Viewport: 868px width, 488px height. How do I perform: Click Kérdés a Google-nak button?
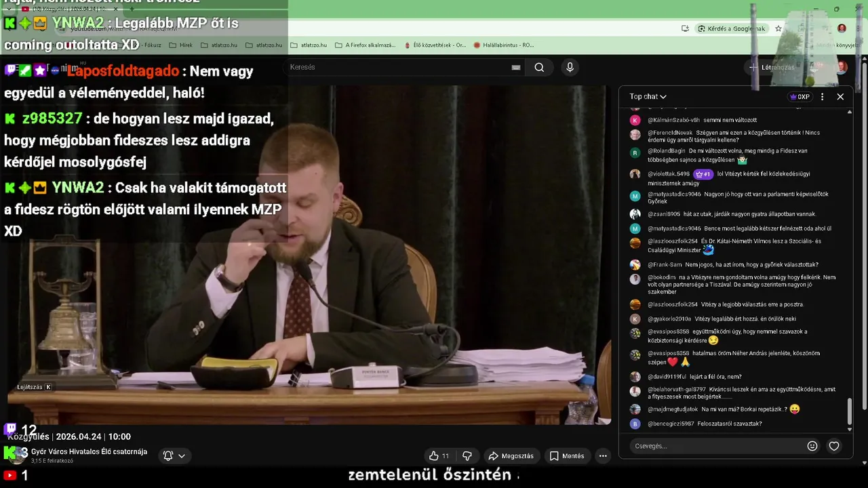click(731, 28)
